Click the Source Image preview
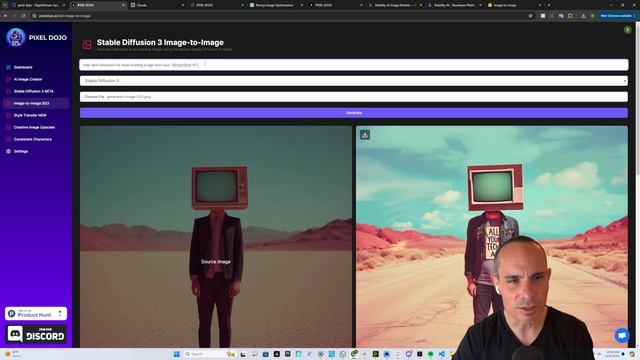 [216, 237]
